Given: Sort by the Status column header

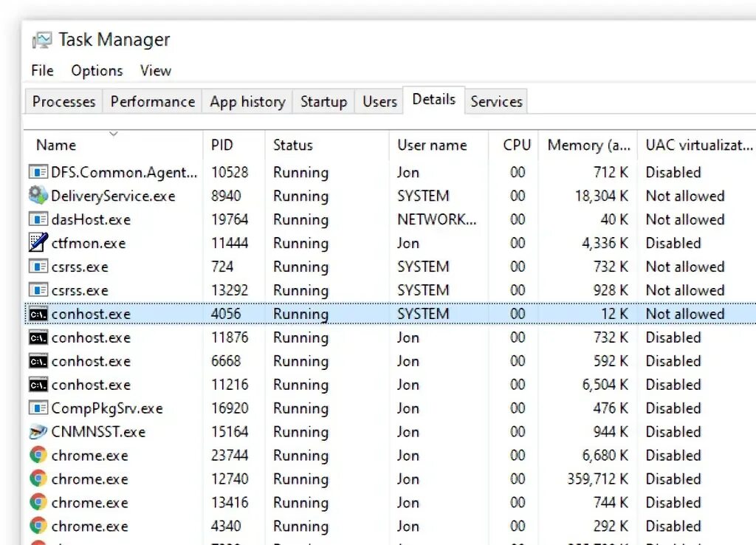Looking at the screenshot, I should pyautogui.click(x=327, y=145).
